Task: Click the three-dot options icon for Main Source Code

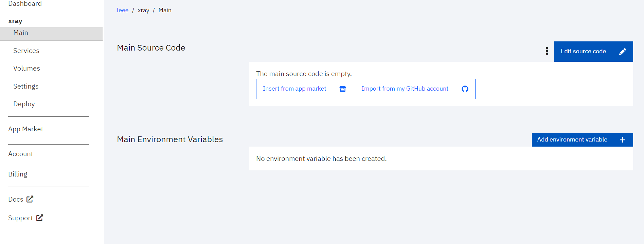Action: tap(547, 51)
